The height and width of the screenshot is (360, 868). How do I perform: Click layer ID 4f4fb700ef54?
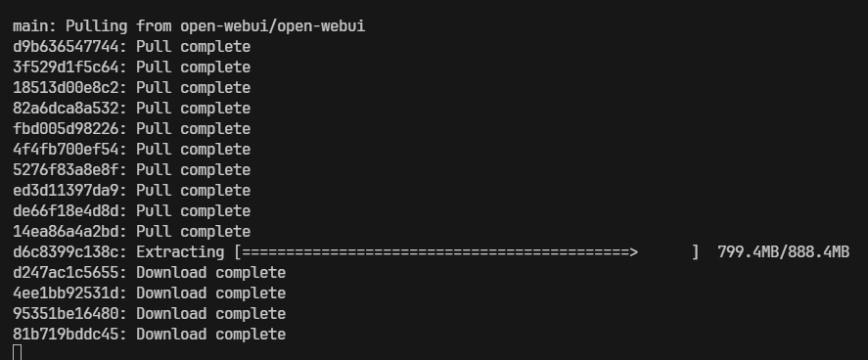point(66,150)
